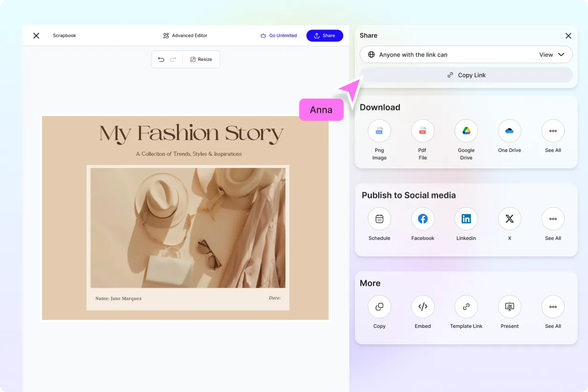
Task: Open the Advanced Editor
Action: (x=185, y=35)
